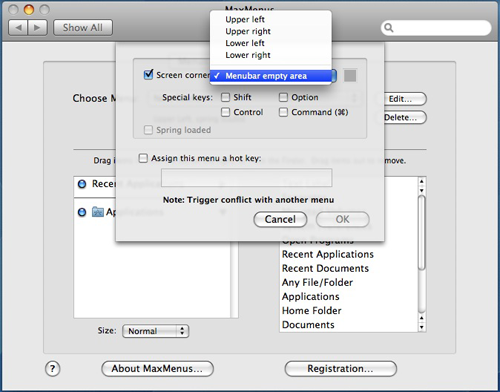This screenshot has width=500, height=392.
Task: Toggle the Spring loaded checkbox
Action: click(x=148, y=130)
